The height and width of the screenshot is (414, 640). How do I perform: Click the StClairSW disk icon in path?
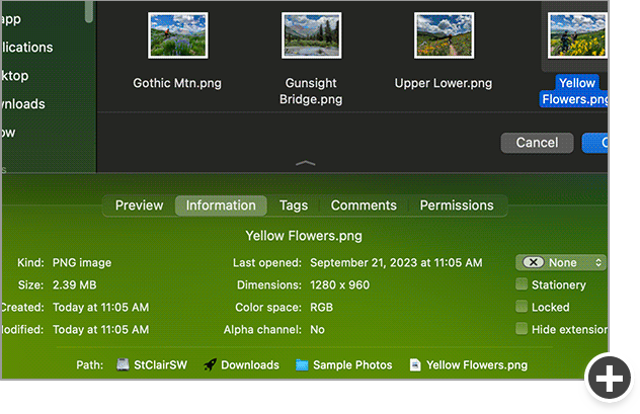click(122, 364)
